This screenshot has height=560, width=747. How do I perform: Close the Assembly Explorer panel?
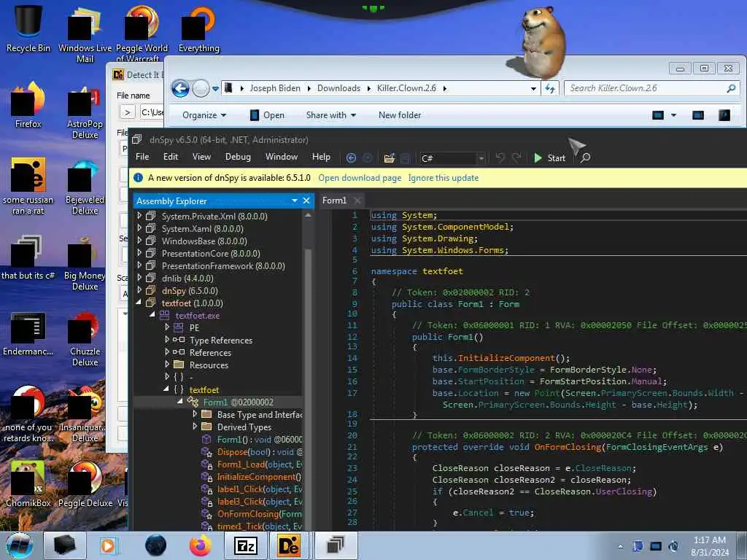click(306, 201)
